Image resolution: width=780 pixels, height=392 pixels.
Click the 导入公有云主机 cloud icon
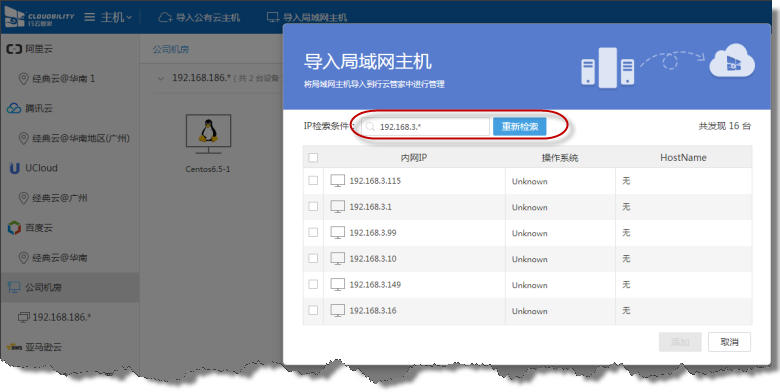point(165,17)
